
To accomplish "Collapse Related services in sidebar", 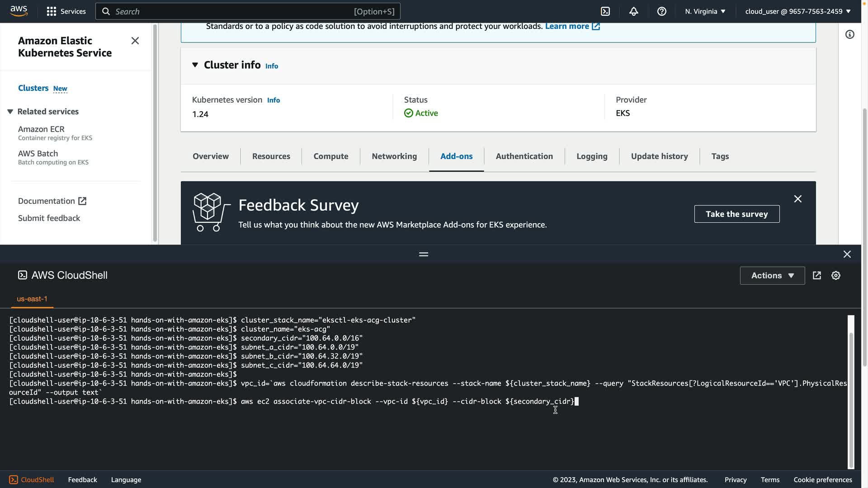I will click(x=10, y=112).
